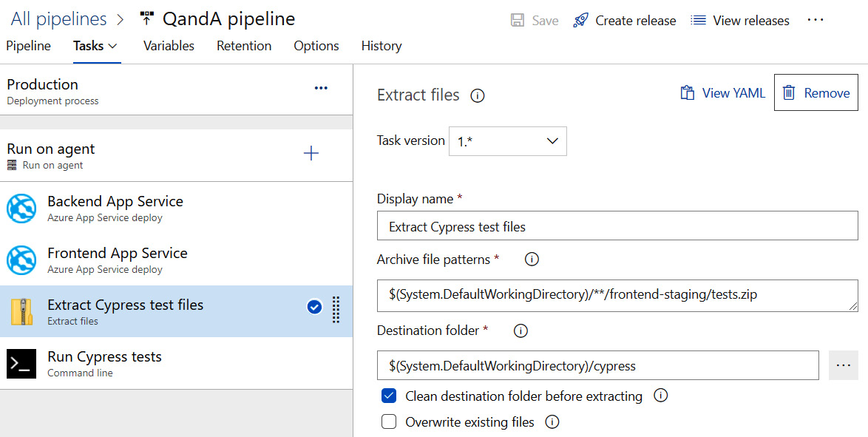
Task: Click the info icon next to Archive file patterns
Action: point(532,259)
